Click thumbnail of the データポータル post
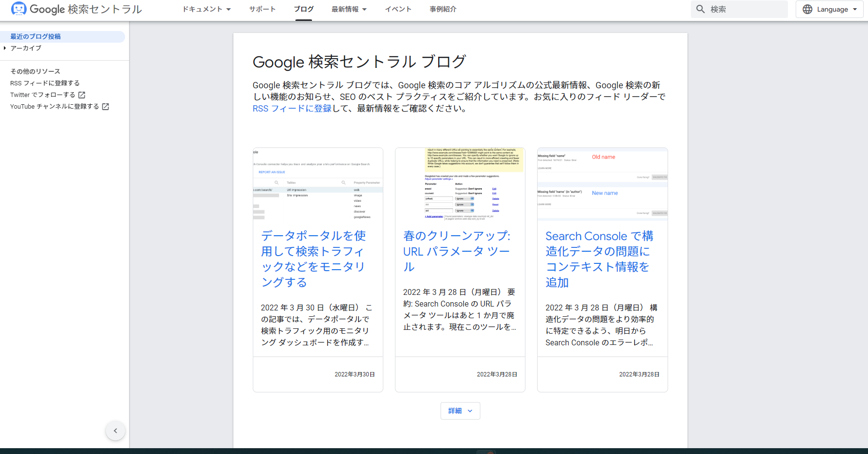This screenshot has height=454, width=868. [x=318, y=184]
